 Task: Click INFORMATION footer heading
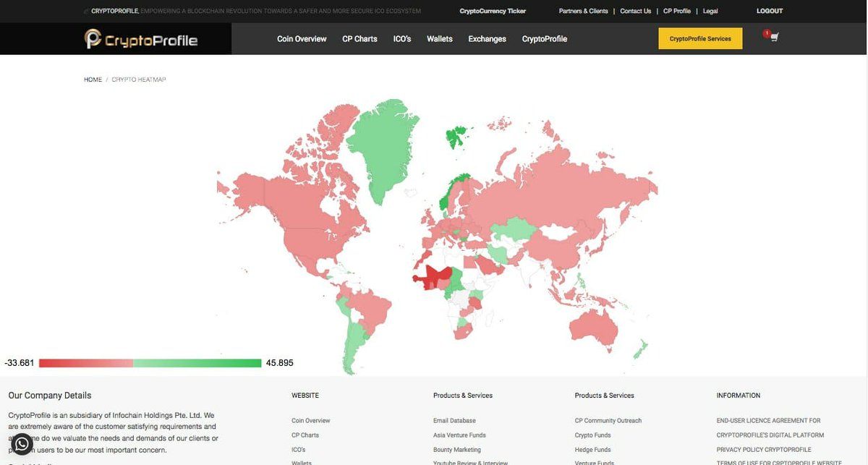click(x=739, y=396)
